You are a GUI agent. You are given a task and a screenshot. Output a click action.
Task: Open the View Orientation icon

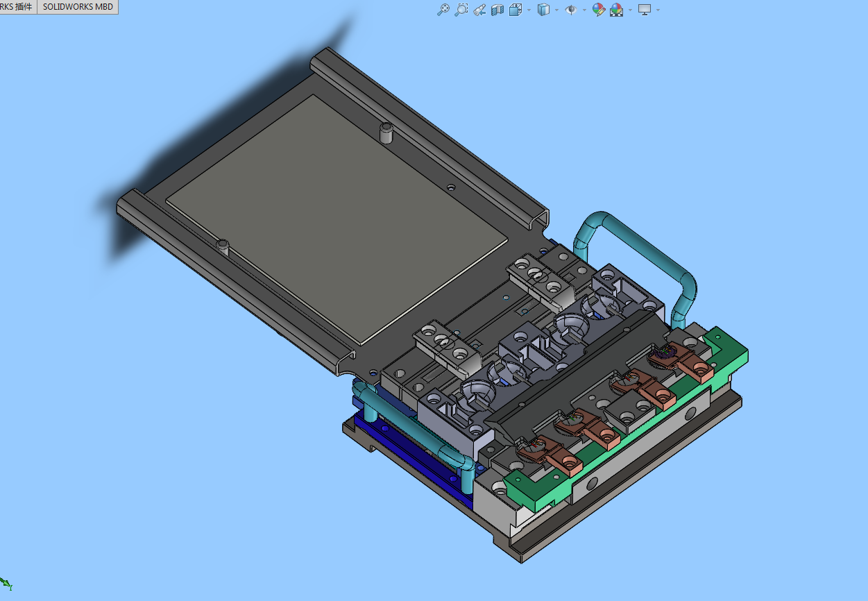(516, 10)
